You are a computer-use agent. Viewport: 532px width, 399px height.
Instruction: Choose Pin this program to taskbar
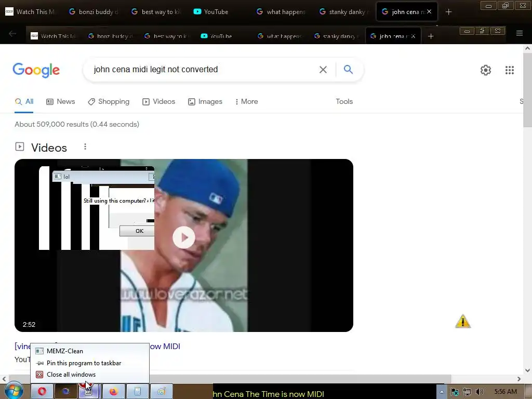click(89, 363)
